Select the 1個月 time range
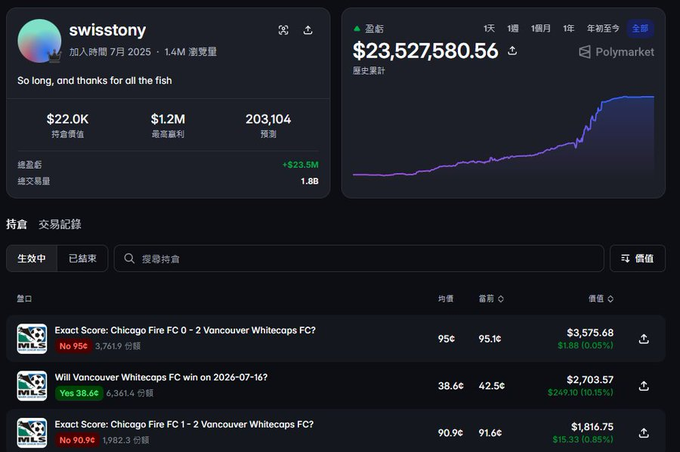 541,29
